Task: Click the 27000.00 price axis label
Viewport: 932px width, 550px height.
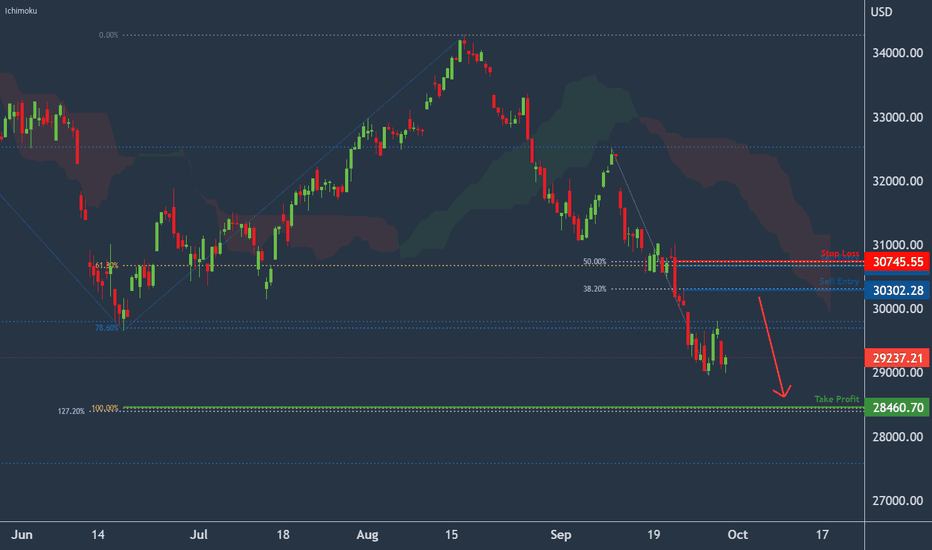Action: 898,501
